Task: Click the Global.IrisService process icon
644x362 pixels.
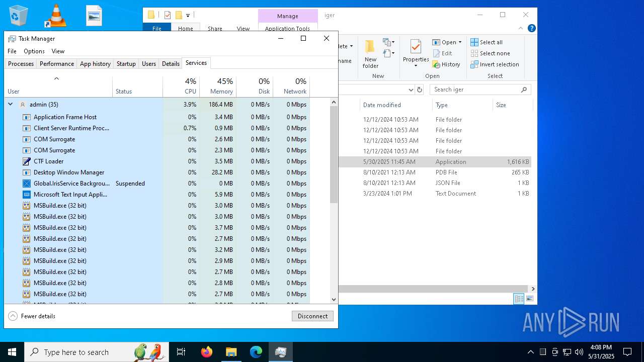Action: (x=27, y=184)
